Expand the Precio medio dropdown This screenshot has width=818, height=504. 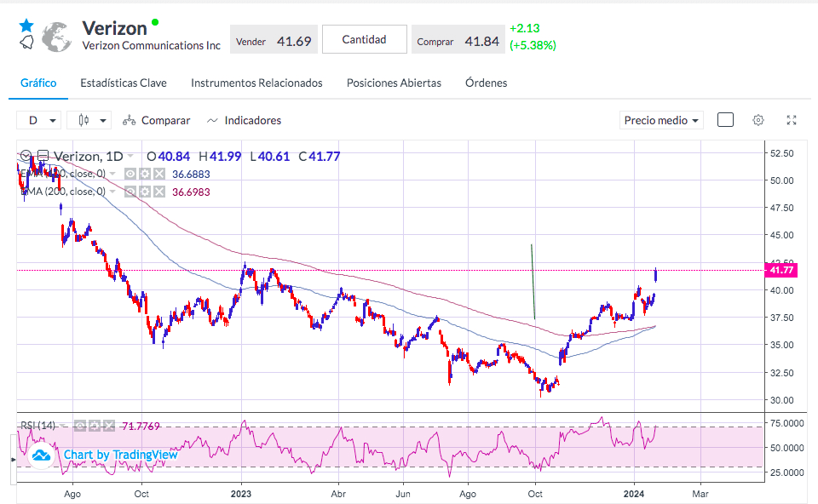click(x=661, y=120)
